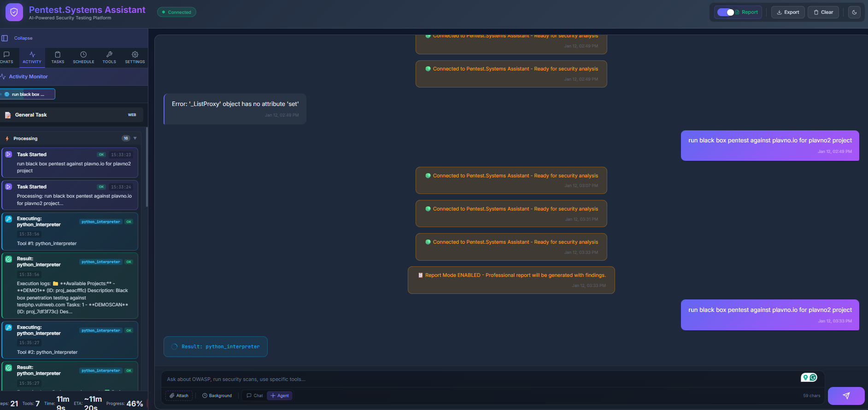Export the conversation
This screenshot has height=410, width=868.
click(788, 12)
